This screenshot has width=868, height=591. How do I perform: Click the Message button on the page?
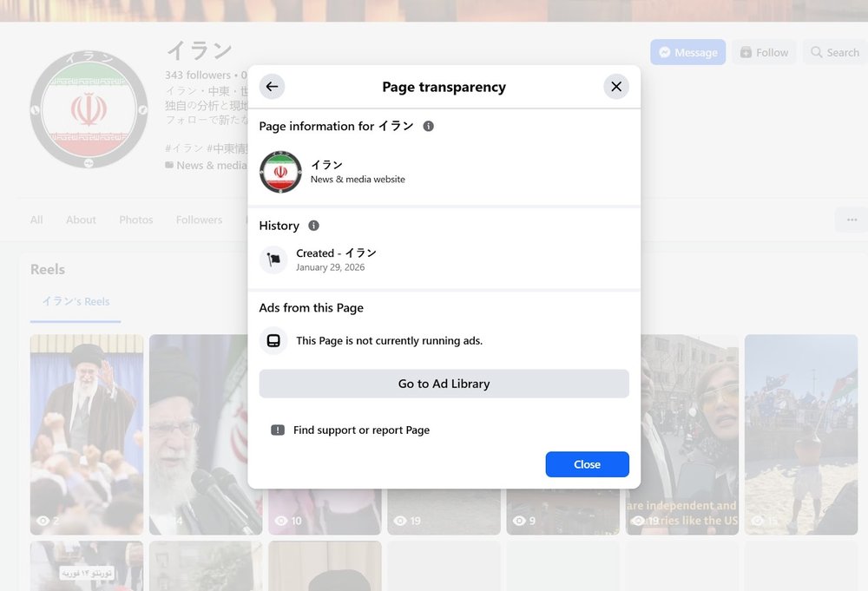click(x=687, y=52)
